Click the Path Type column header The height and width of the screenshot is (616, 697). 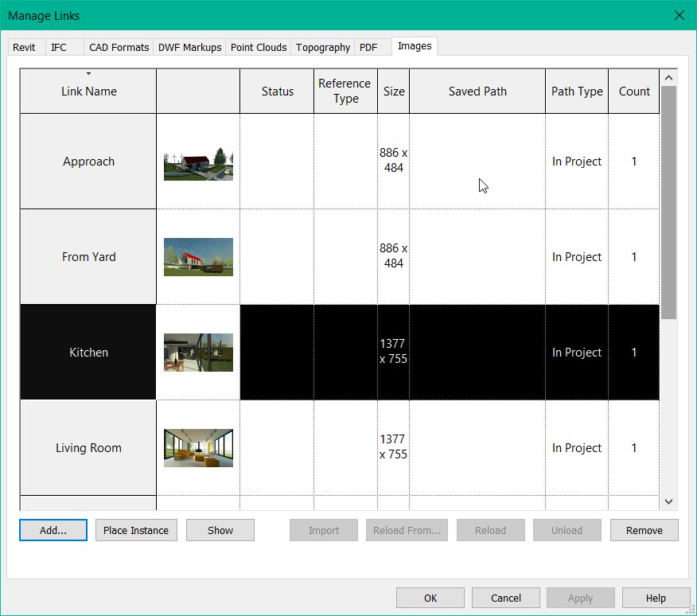pyautogui.click(x=577, y=92)
